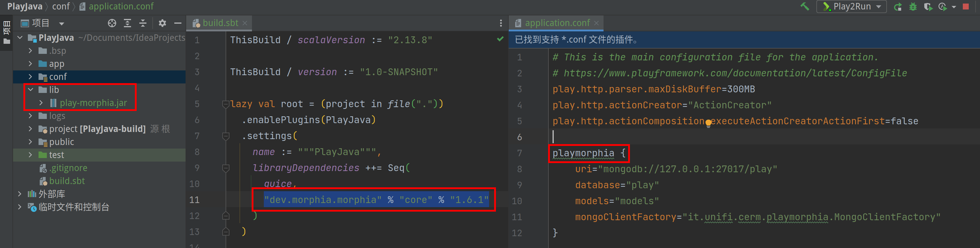Click the Profile run clock icon
This screenshot has width=980, height=248.
pos(942,7)
